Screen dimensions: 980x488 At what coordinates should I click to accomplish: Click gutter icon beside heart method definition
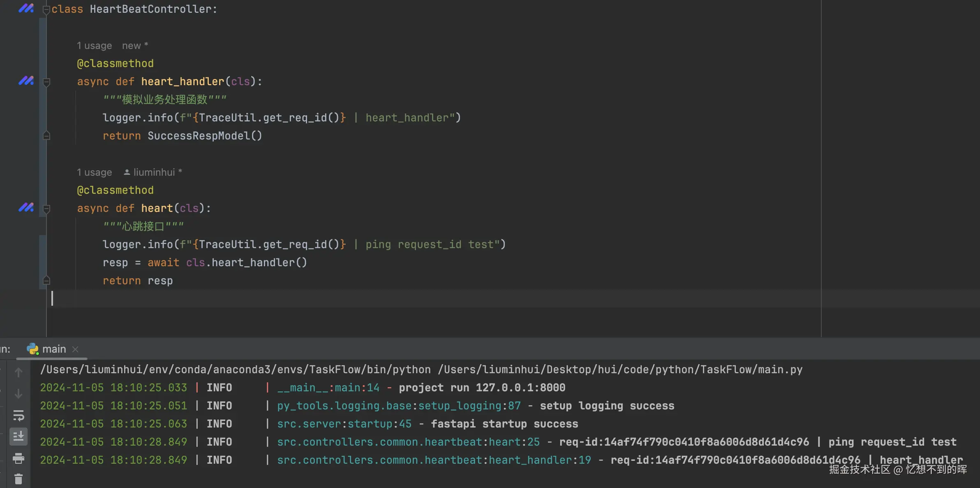point(26,208)
